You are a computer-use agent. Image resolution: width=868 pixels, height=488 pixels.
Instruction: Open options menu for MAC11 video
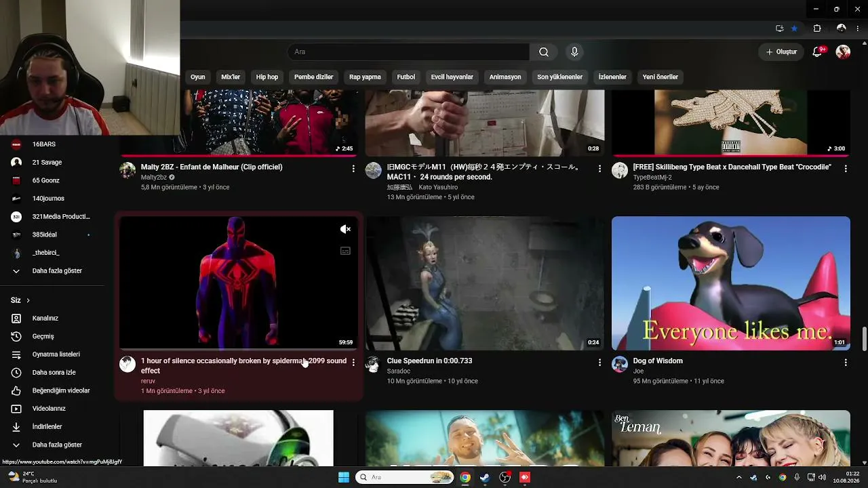(x=599, y=168)
